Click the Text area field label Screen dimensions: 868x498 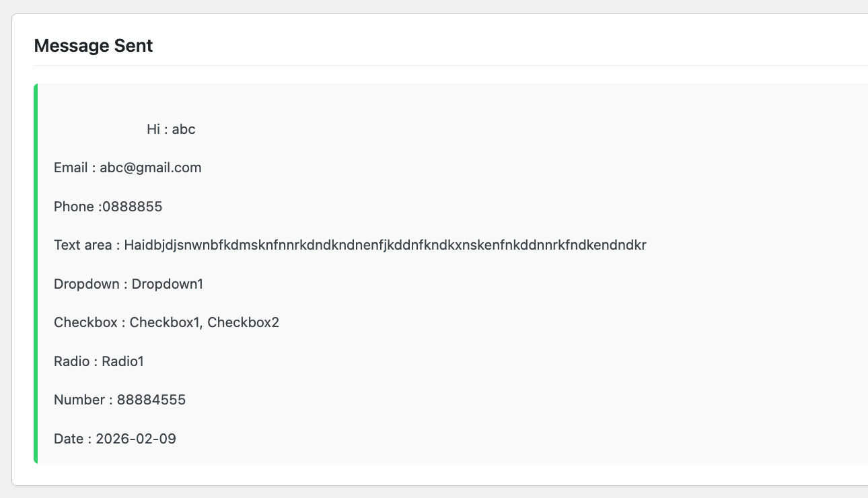pyautogui.click(x=83, y=245)
